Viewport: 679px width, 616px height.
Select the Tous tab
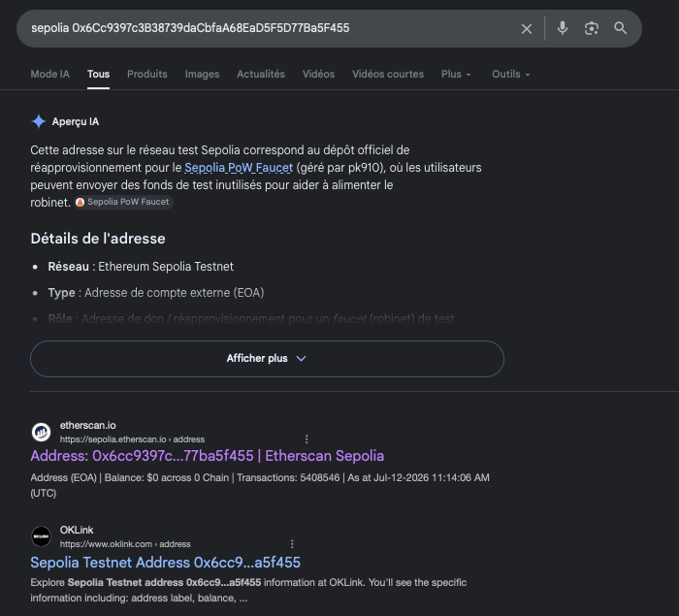point(98,74)
